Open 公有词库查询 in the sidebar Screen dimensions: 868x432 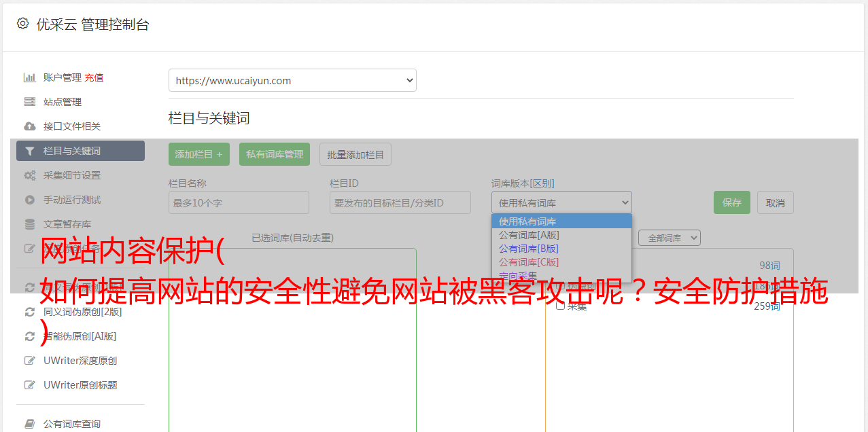point(72,424)
